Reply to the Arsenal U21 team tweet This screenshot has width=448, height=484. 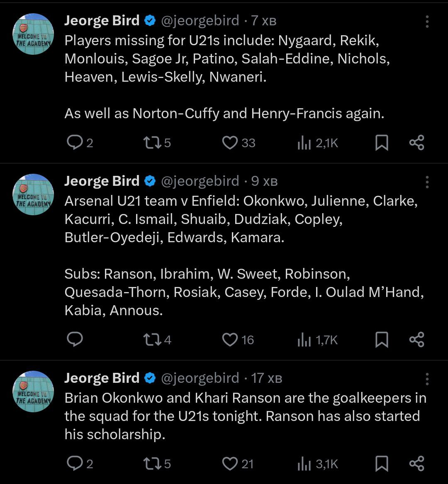click(x=75, y=340)
